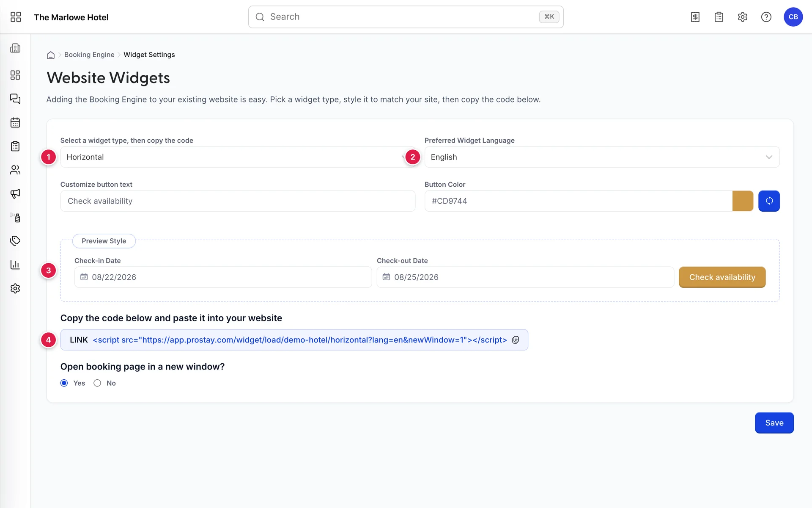The width and height of the screenshot is (812, 508).
Task: Click the Preview Style label tab
Action: pos(104,241)
